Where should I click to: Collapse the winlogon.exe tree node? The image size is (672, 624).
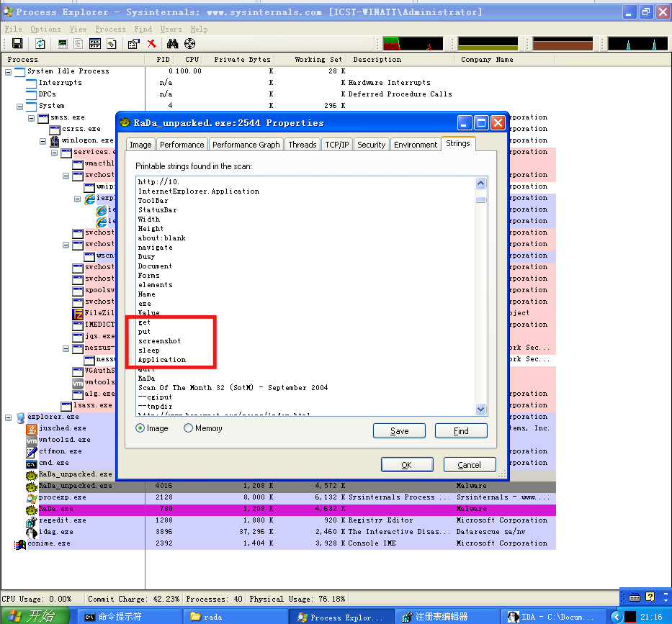click(43, 141)
